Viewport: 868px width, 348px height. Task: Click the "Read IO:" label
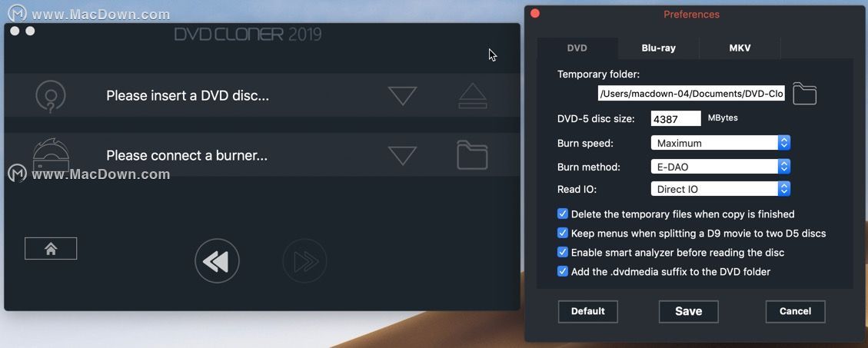click(577, 189)
